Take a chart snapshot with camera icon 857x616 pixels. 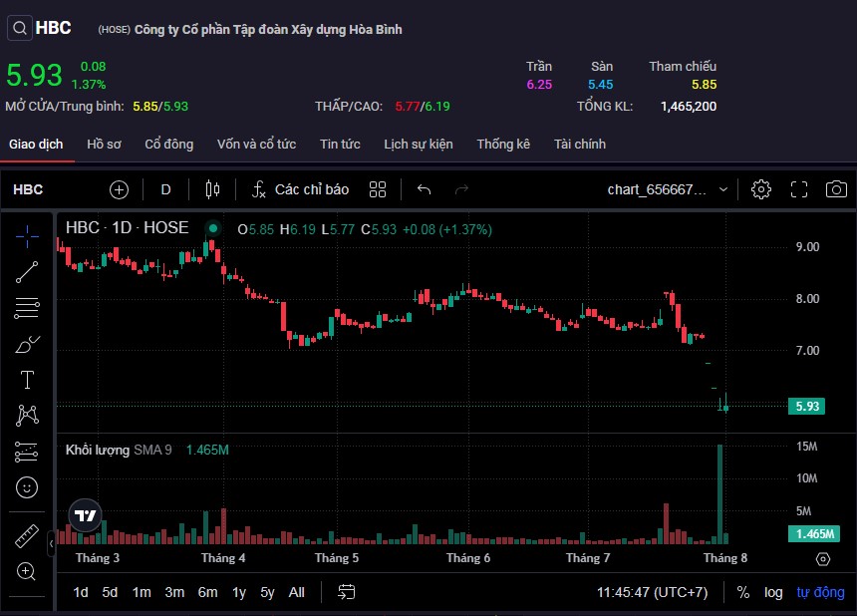[836, 189]
